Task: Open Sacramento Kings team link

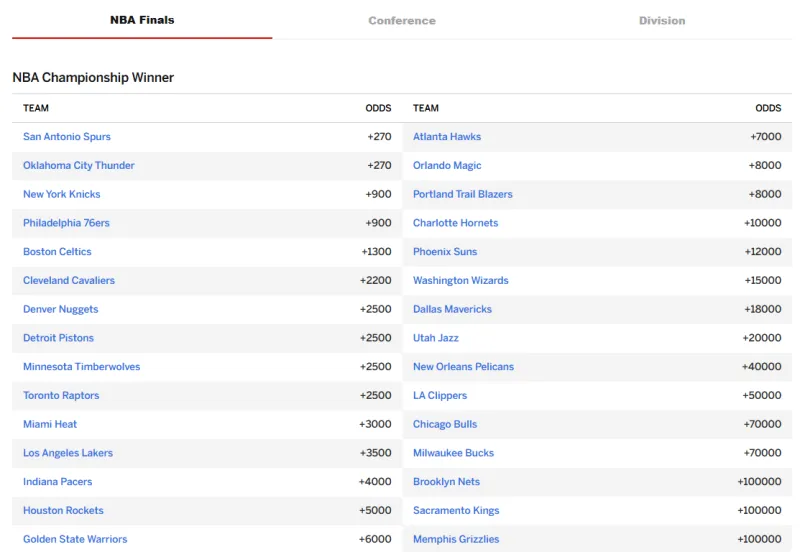Action: tap(456, 510)
